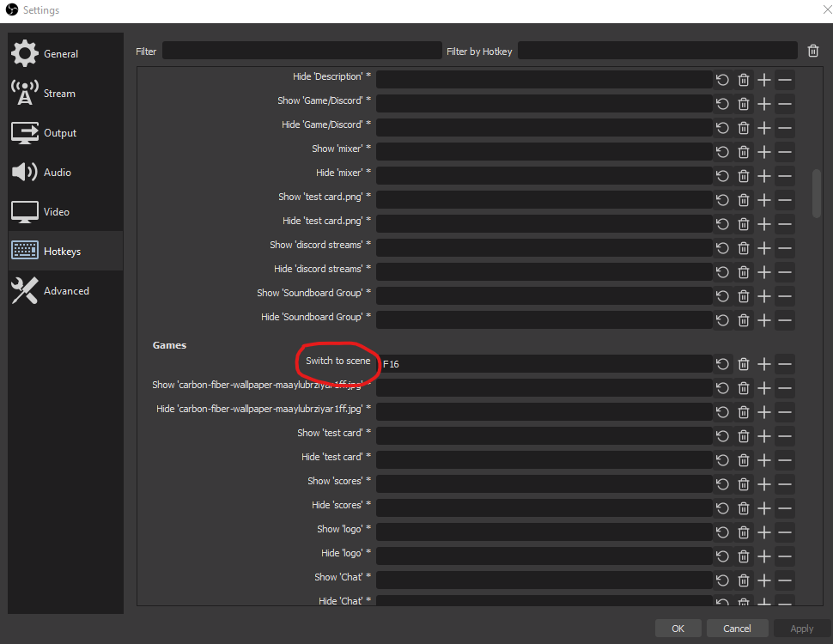The width and height of the screenshot is (833, 644).
Task: Clear hotkey for Show 'discord streams'
Action: [x=743, y=248]
